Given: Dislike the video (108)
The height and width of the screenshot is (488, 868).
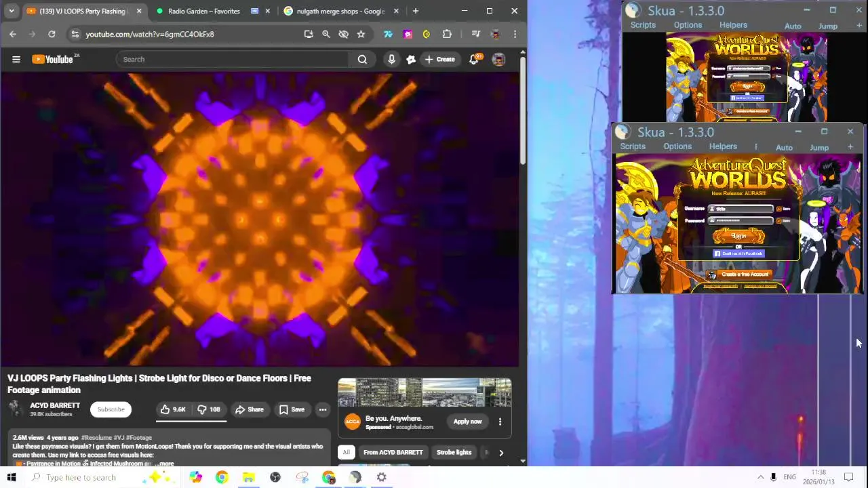Looking at the screenshot, I should (x=209, y=409).
